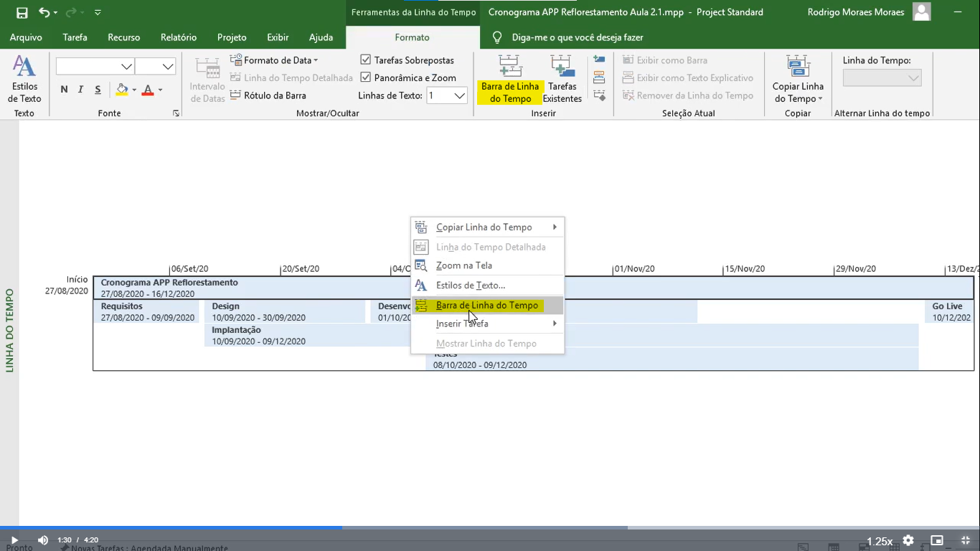
Task: Open Estilos de Texto in the ribbon
Action: (25, 80)
